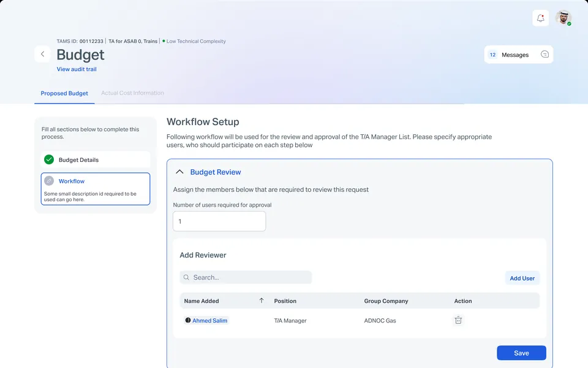Switch to the Proposed Budget tab
The height and width of the screenshot is (368, 588).
pyautogui.click(x=64, y=93)
